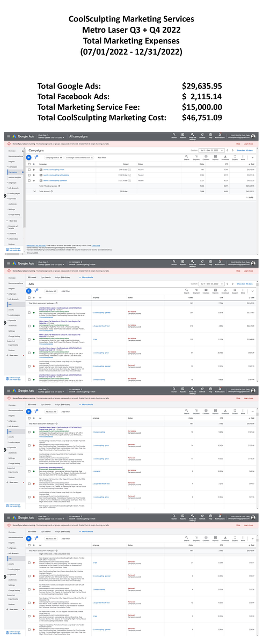The width and height of the screenshot is (263, 644).
Task: Open Tools and settings on the All campaigns page
Action: click(x=192, y=135)
